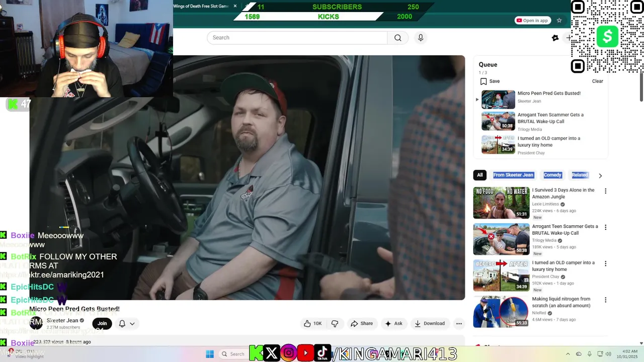
Task: Click the video title Micro Peen Pred Gets Busted!
Action: click(74, 309)
